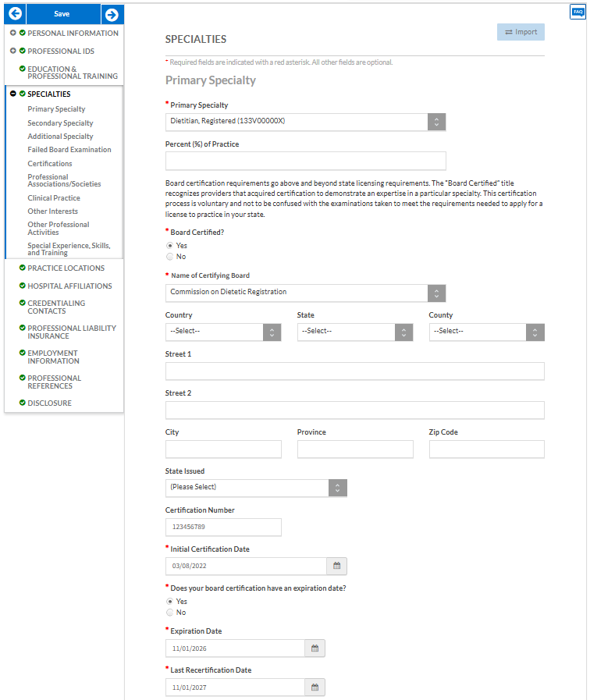Click green checkmark next to Hospital Affiliations

(x=23, y=286)
